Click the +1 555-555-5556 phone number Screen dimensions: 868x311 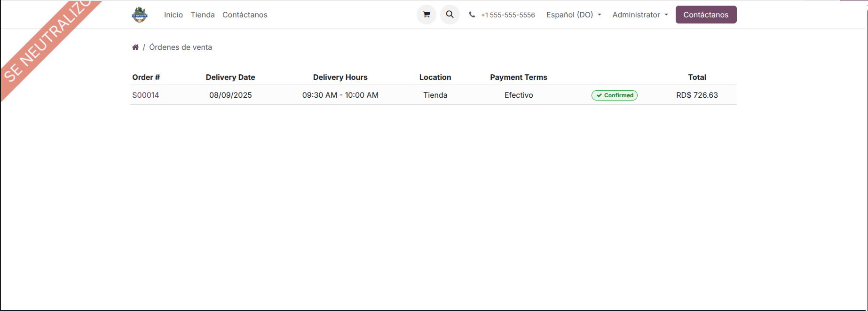pyautogui.click(x=508, y=15)
